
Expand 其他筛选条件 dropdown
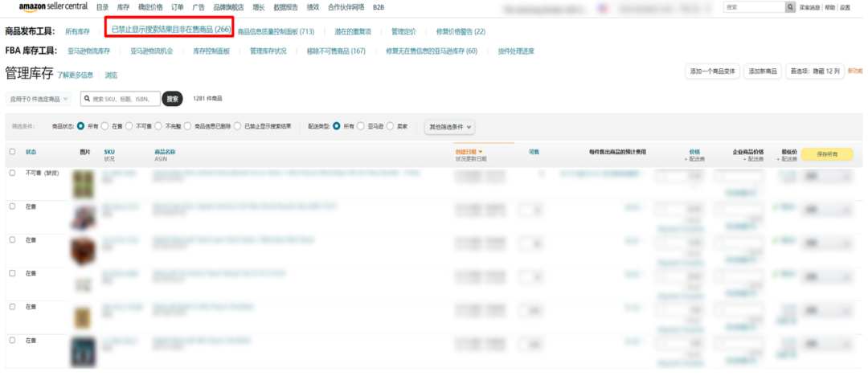tap(449, 127)
